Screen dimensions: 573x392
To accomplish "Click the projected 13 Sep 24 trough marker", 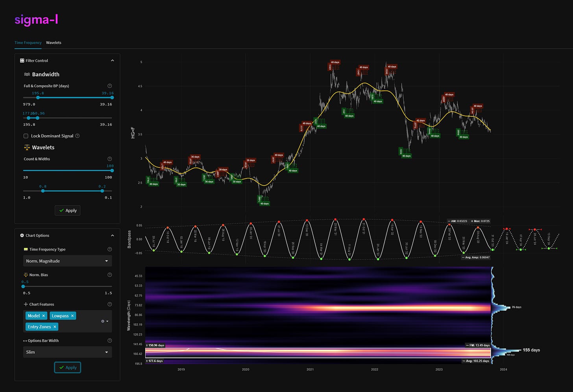I will pos(549,248).
